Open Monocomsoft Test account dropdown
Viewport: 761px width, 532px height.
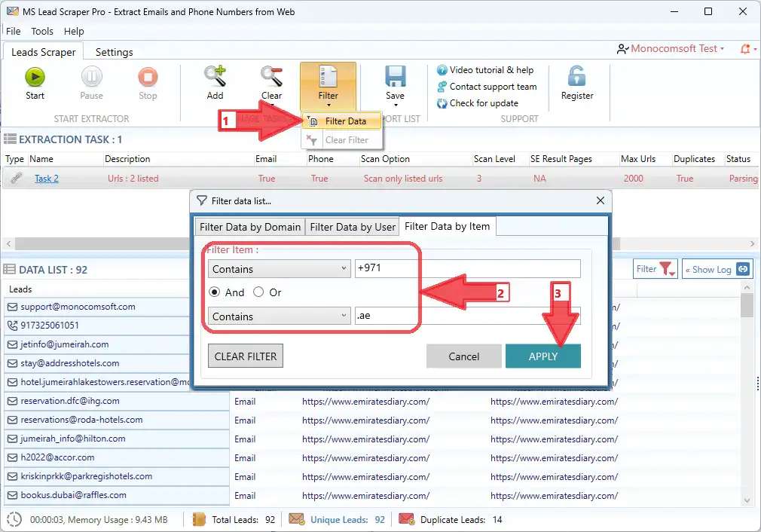pos(671,48)
